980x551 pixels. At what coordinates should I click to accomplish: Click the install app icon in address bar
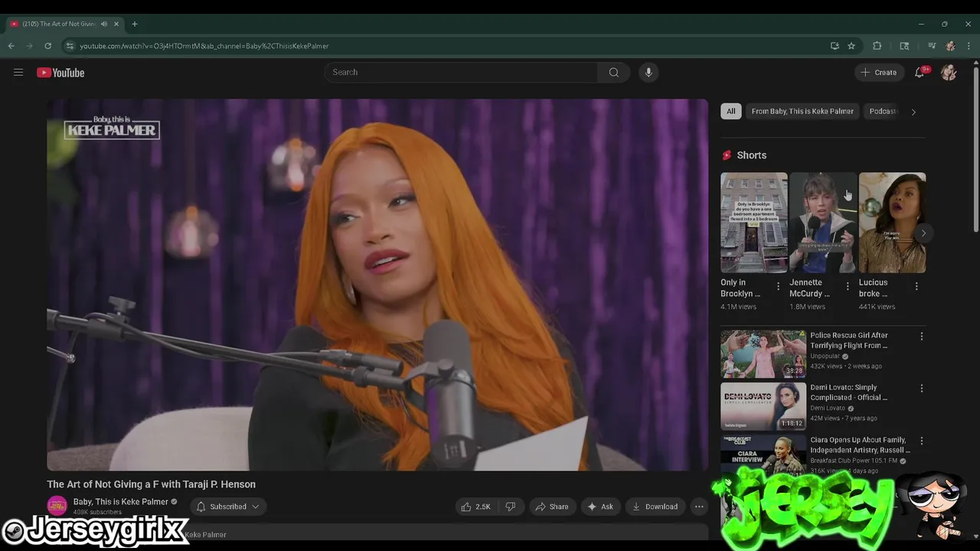(835, 46)
